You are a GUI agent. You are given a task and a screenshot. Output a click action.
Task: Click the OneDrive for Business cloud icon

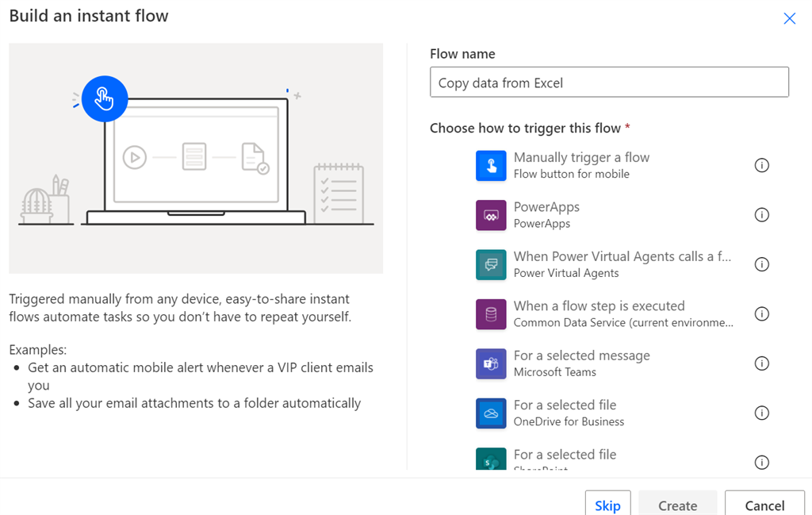[490, 413]
